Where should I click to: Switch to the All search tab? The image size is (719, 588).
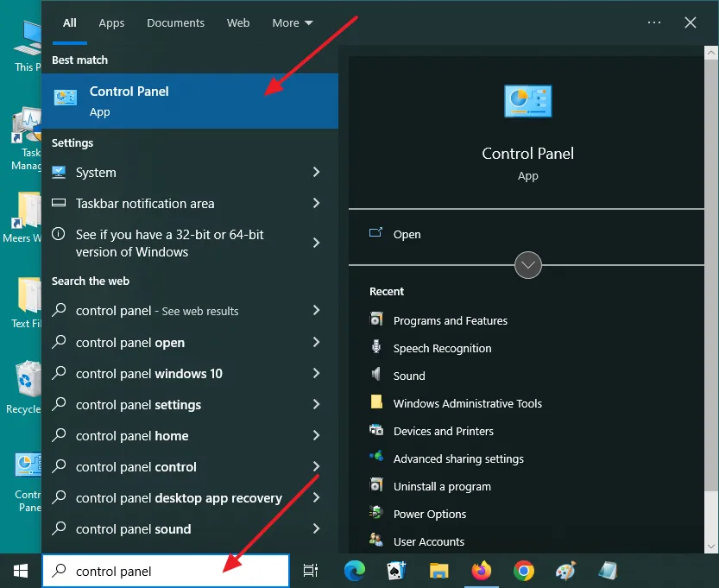tap(70, 23)
